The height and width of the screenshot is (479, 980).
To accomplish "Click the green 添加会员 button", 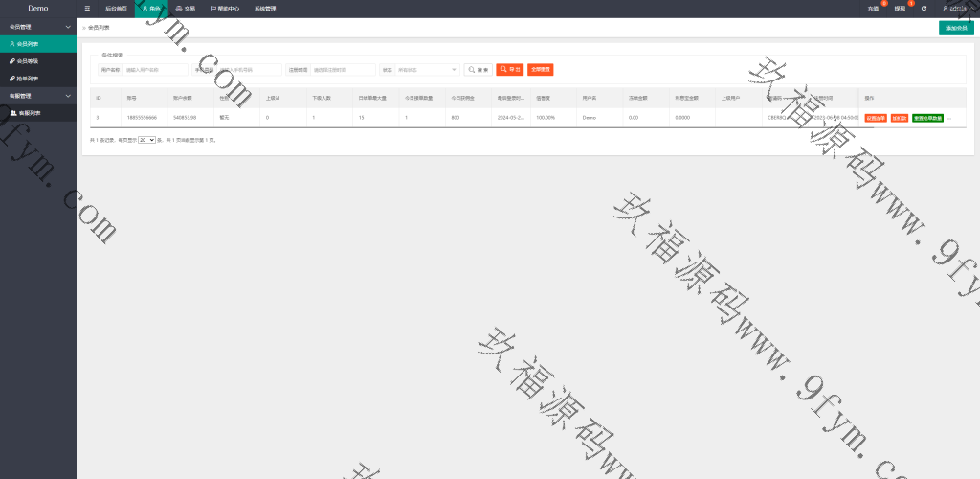I will coord(956,29).
